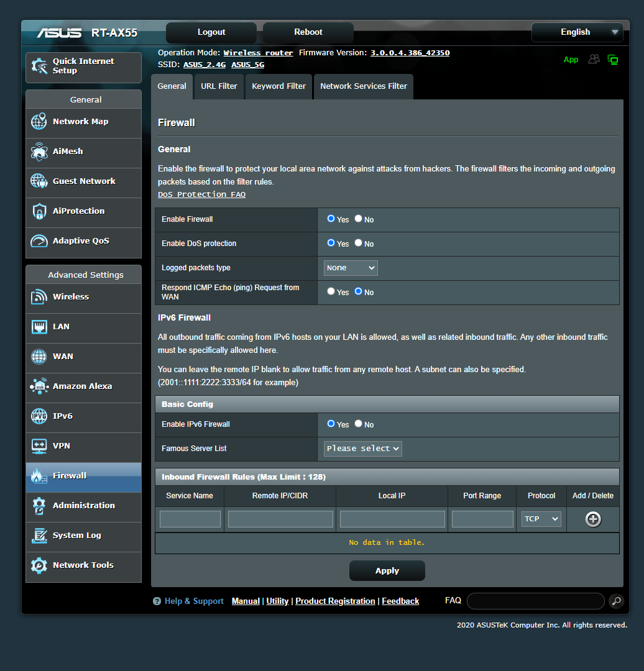
Task: Click the Service Name input field
Action: [190, 519]
